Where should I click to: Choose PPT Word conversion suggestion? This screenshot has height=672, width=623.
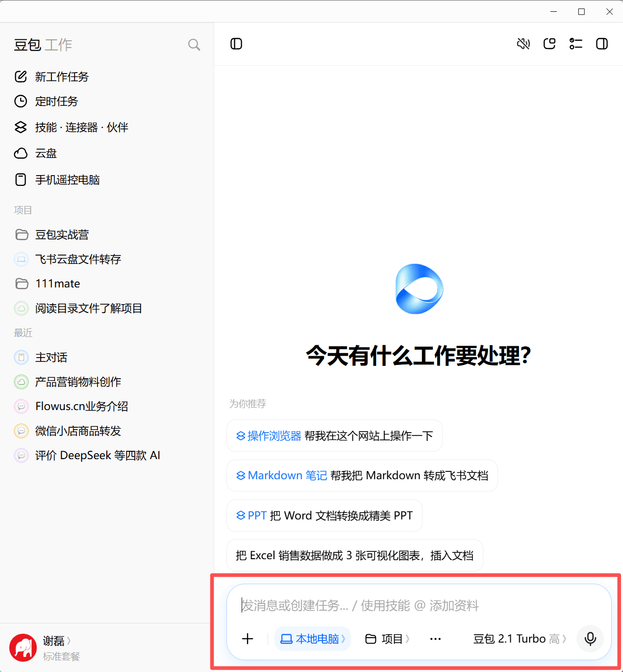[324, 516]
